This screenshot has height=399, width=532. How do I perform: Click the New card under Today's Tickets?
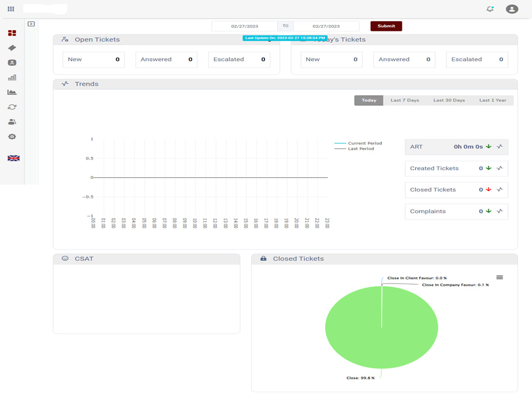[331, 60]
